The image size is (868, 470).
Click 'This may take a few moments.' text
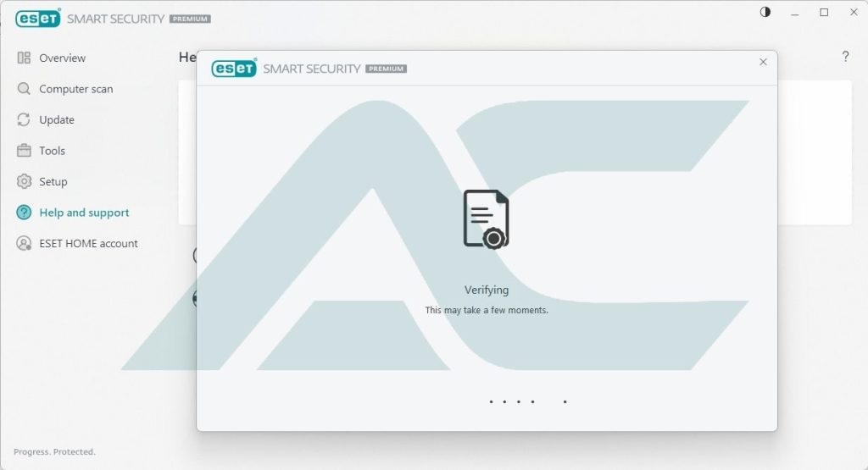point(487,310)
